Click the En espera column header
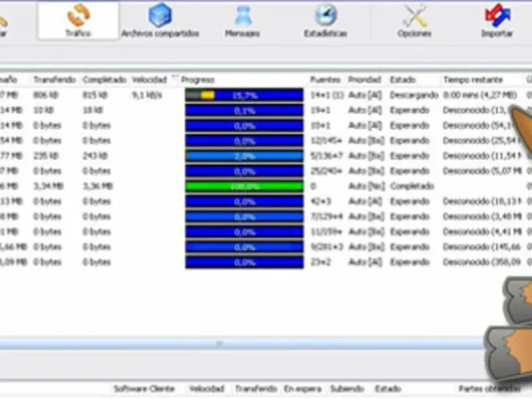The width and height of the screenshot is (532, 399). click(303, 388)
